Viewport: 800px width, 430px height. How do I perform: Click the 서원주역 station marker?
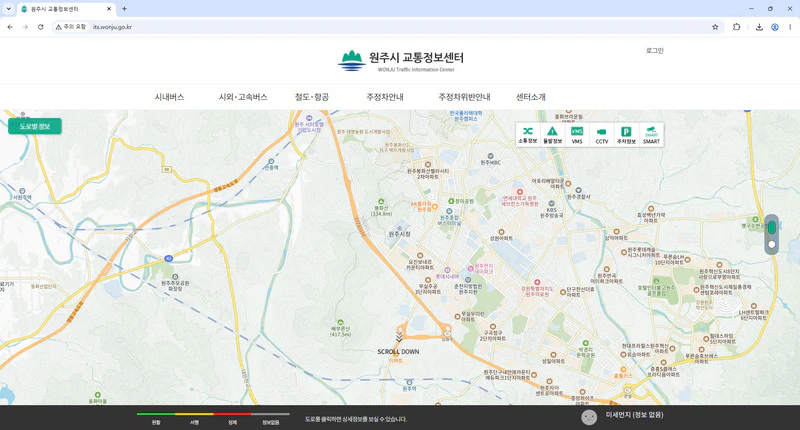[x=22, y=194]
